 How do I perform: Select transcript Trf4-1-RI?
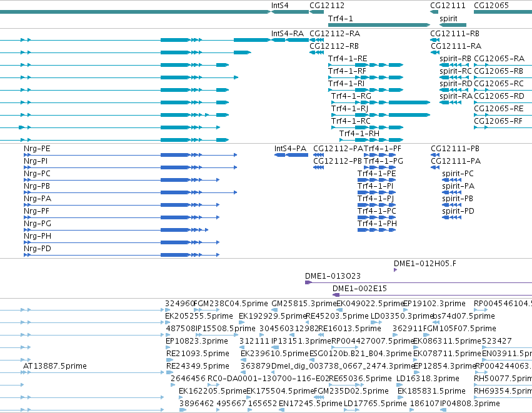click(x=346, y=84)
